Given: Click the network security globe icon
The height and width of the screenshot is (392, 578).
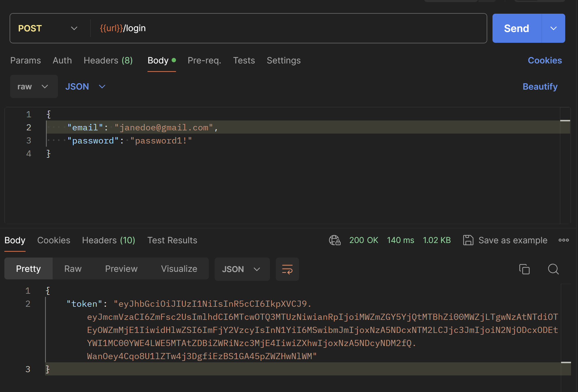Looking at the screenshot, I should [x=335, y=240].
